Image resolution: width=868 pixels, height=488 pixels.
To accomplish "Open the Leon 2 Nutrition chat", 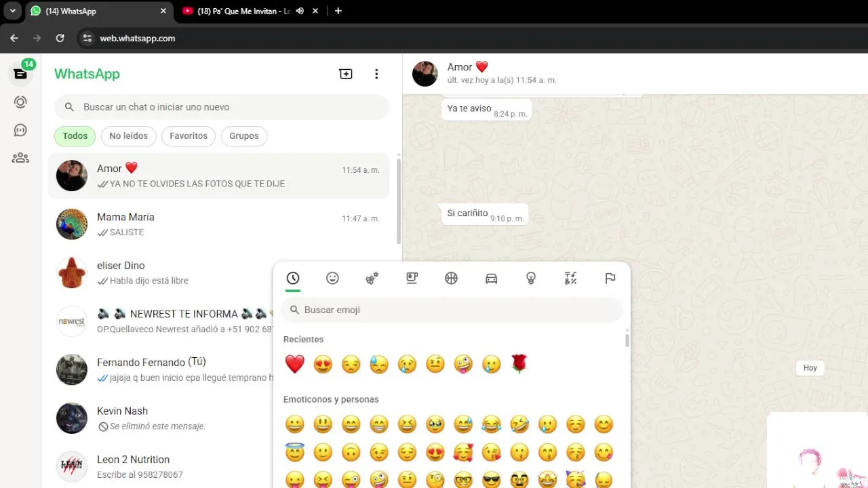I will (161, 467).
